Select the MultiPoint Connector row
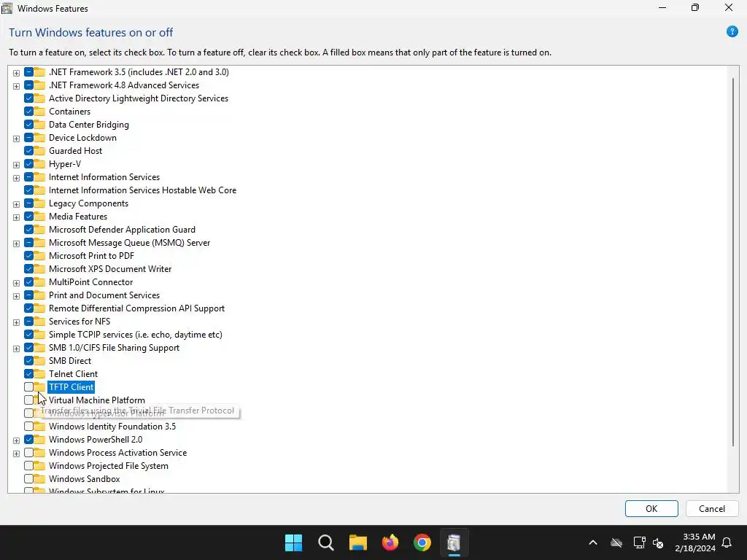Screen dimensions: 747x560 click(x=90, y=282)
